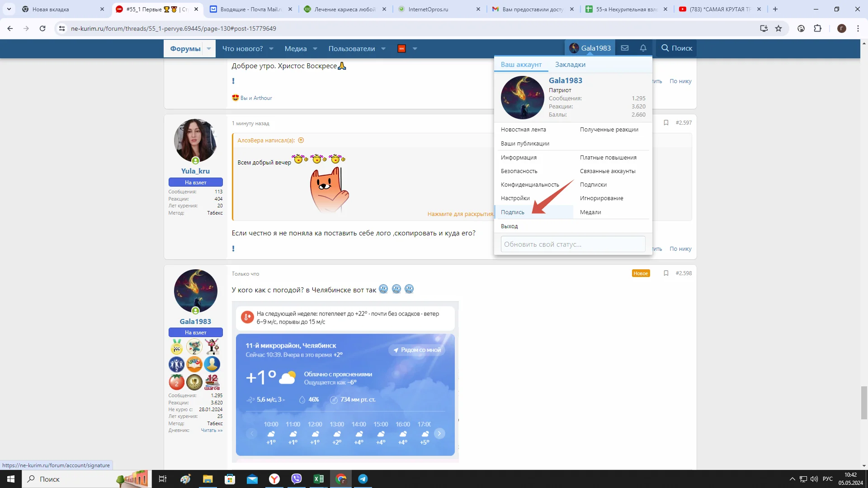The height and width of the screenshot is (488, 868).
Task: Click the up-arrow icon beside the АлоэВера quote
Action: click(301, 140)
